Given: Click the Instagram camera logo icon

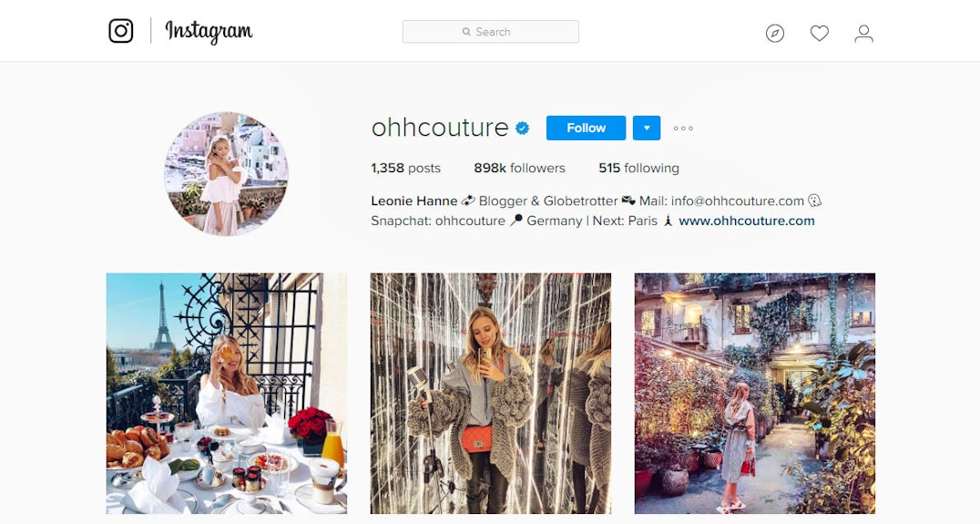Looking at the screenshot, I should pyautogui.click(x=120, y=31).
